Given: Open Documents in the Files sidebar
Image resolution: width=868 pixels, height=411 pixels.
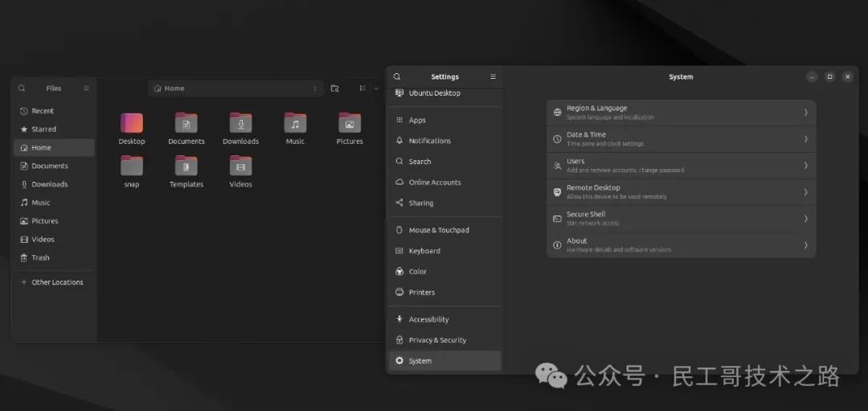Looking at the screenshot, I should (54, 166).
